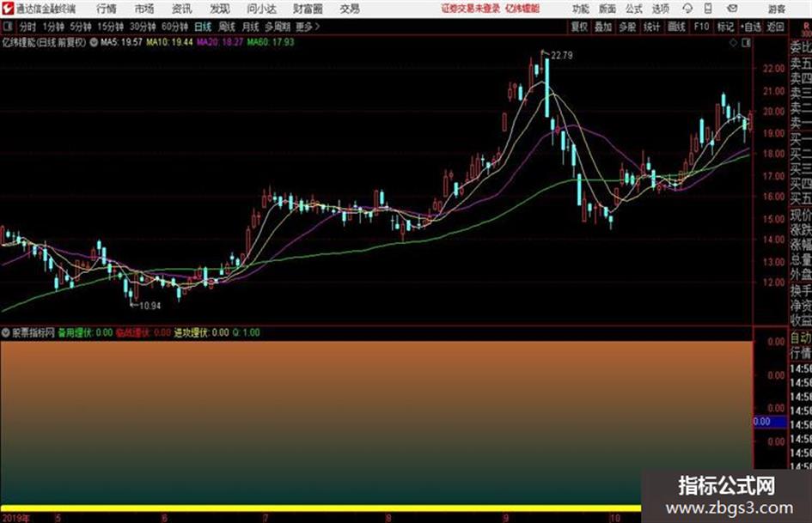Open the 交易 menu
The height and width of the screenshot is (523, 812).
[x=350, y=9]
